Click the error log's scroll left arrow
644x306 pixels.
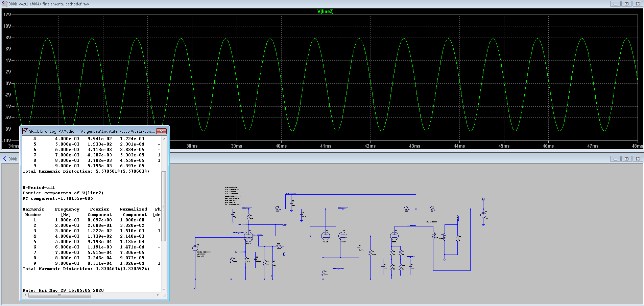pos(25,295)
